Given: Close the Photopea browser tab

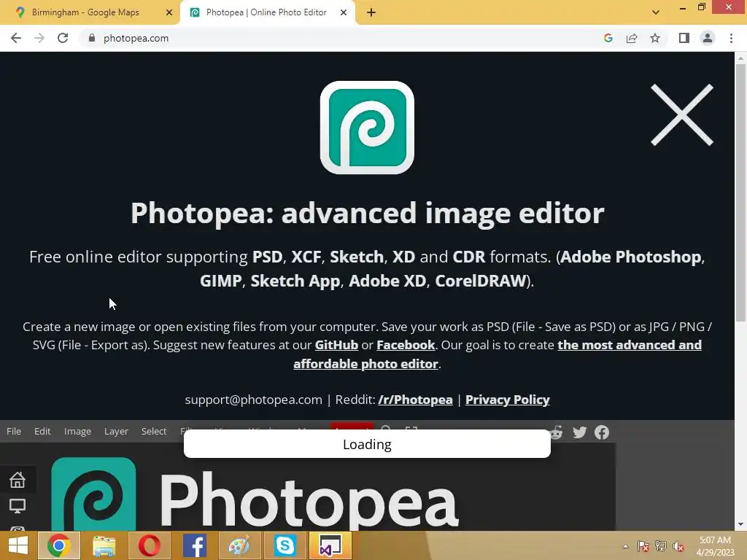Looking at the screenshot, I should (x=344, y=12).
